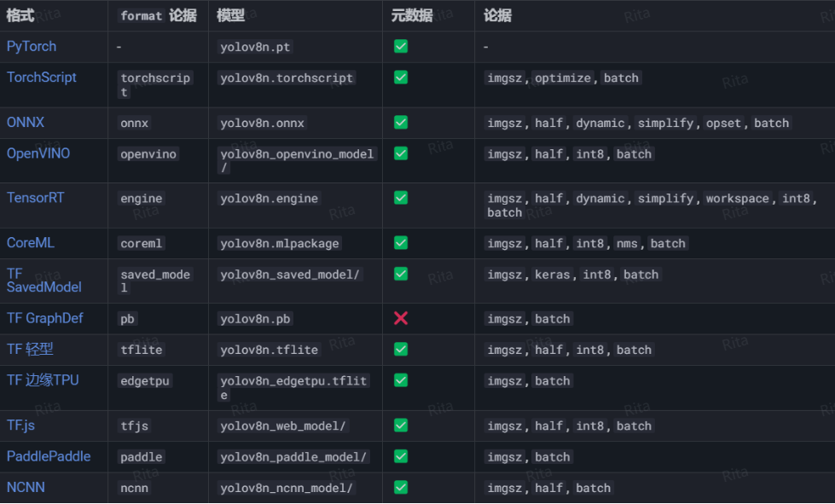Click green checkmark in the PyTorch row
Viewport: 835px width, 504px height.
[401, 46]
